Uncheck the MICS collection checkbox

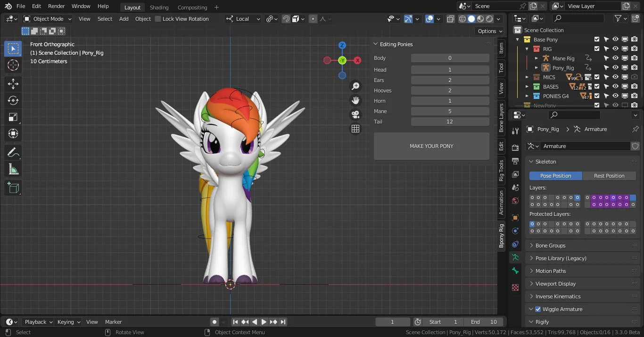coord(596,77)
